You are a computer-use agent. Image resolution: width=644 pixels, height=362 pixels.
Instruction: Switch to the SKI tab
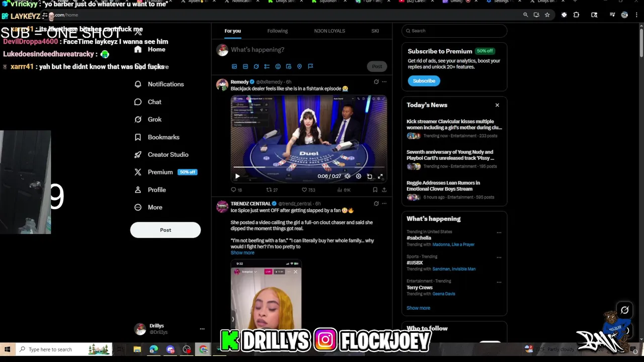(x=375, y=31)
